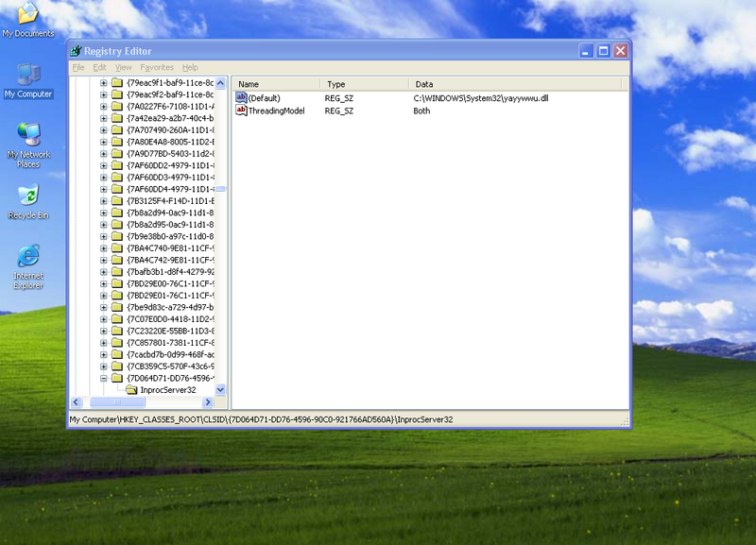Select the {7C07E0D0-4418-11D2 key label
This screenshot has height=545, width=756.
coord(171,319)
